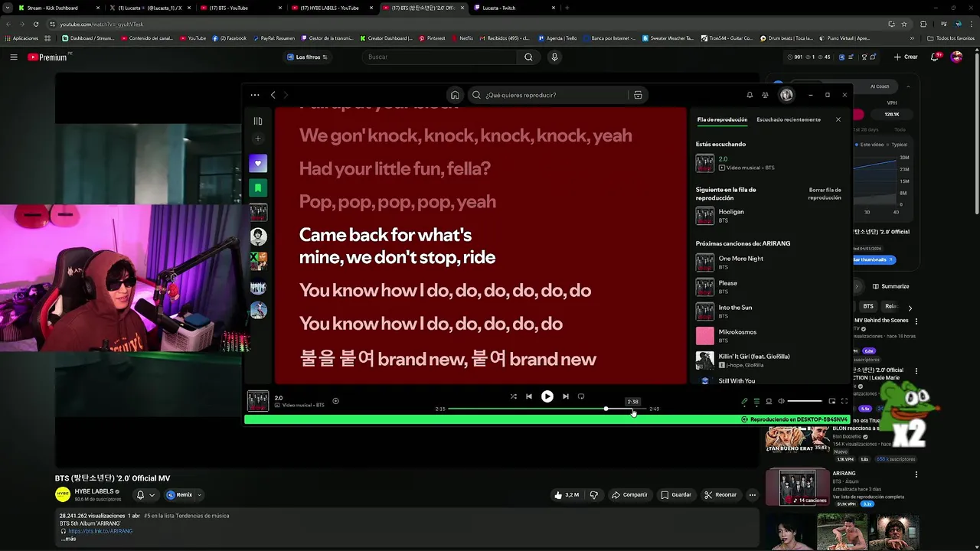Screen dimensions: 980x551
Task: Add 2.0 to liked songs
Action: (x=335, y=401)
